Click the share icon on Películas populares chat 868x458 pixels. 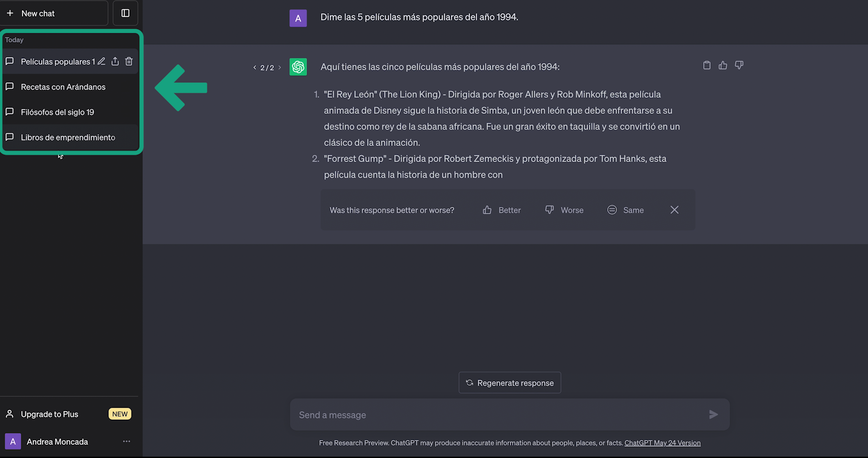coord(115,61)
